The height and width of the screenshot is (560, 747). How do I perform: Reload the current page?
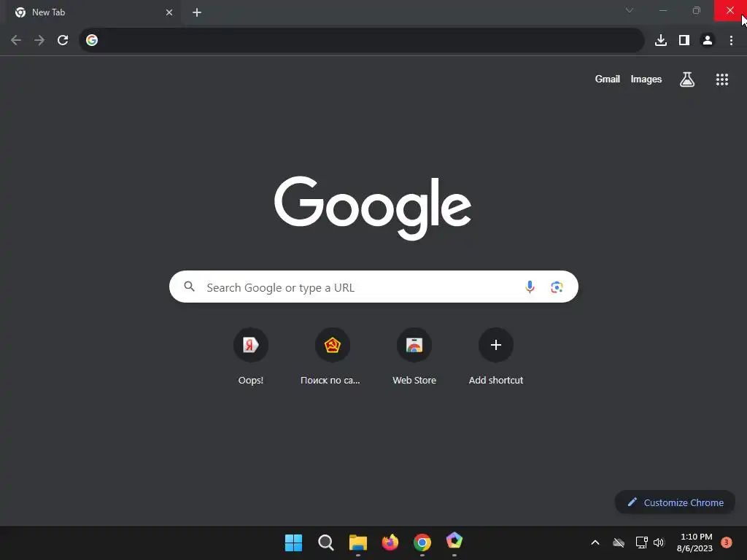63,40
